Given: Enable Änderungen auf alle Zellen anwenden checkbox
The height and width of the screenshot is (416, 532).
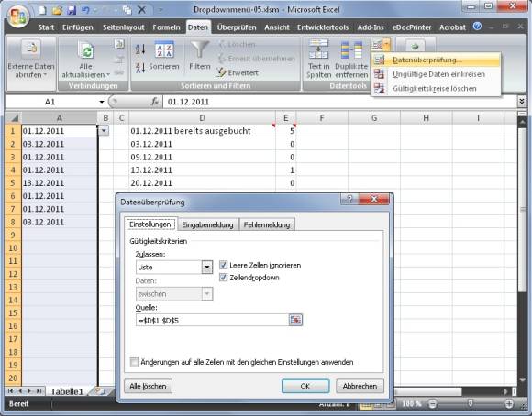Looking at the screenshot, I should (134, 362).
